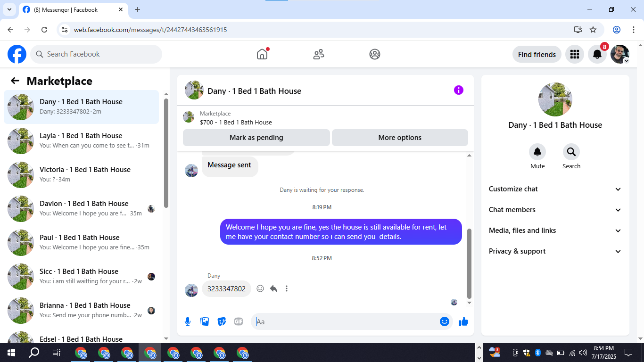
Task: Open more options for 3233347802 message
Action: (287, 288)
